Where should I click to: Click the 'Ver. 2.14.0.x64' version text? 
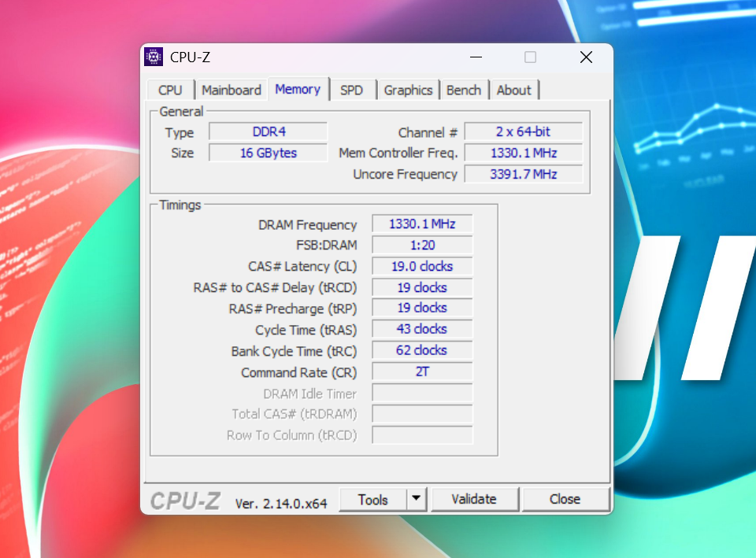281,504
